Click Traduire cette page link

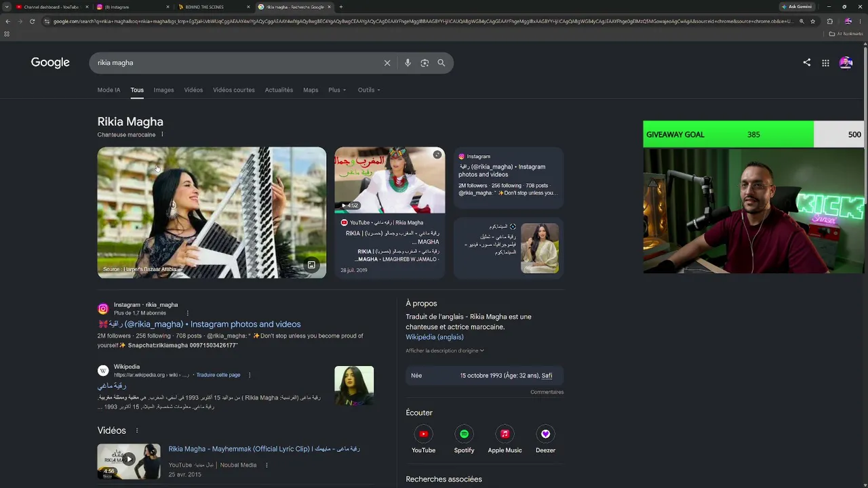point(218,375)
